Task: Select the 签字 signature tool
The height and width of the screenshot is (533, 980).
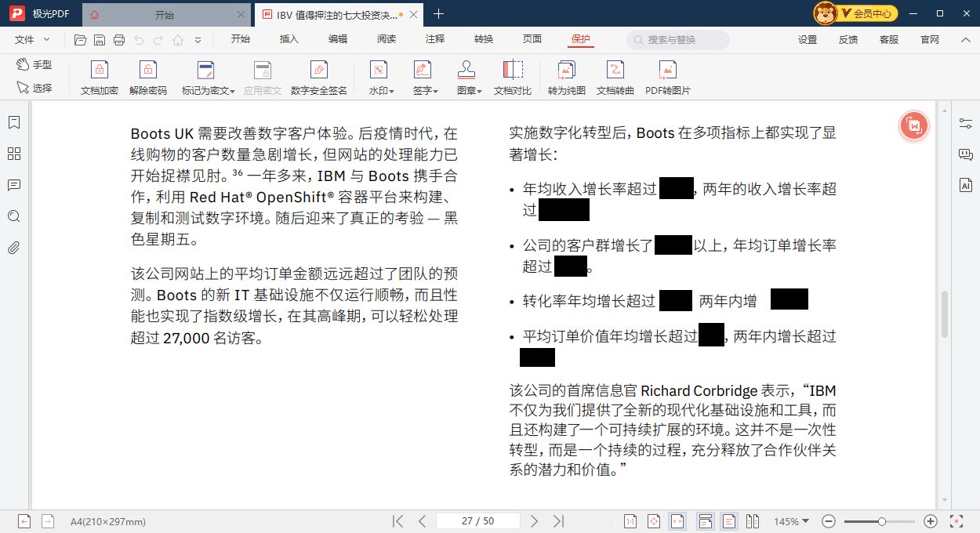Action: tap(424, 78)
